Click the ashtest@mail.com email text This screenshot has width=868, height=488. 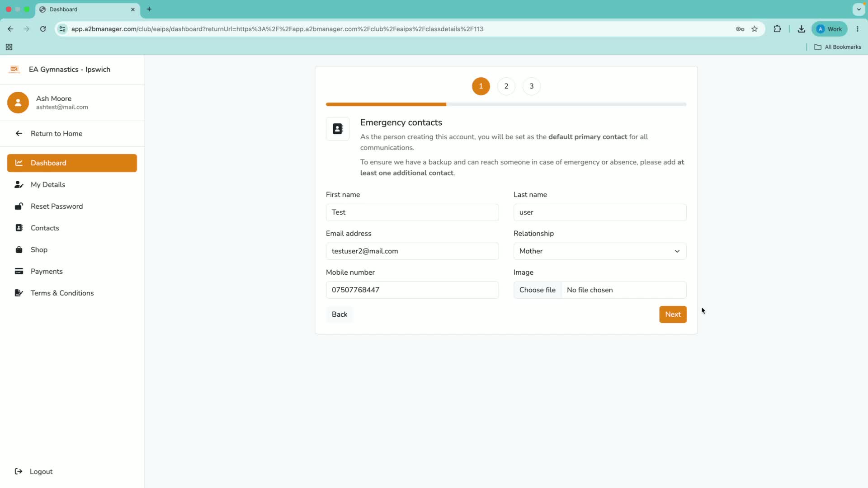(62, 108)
